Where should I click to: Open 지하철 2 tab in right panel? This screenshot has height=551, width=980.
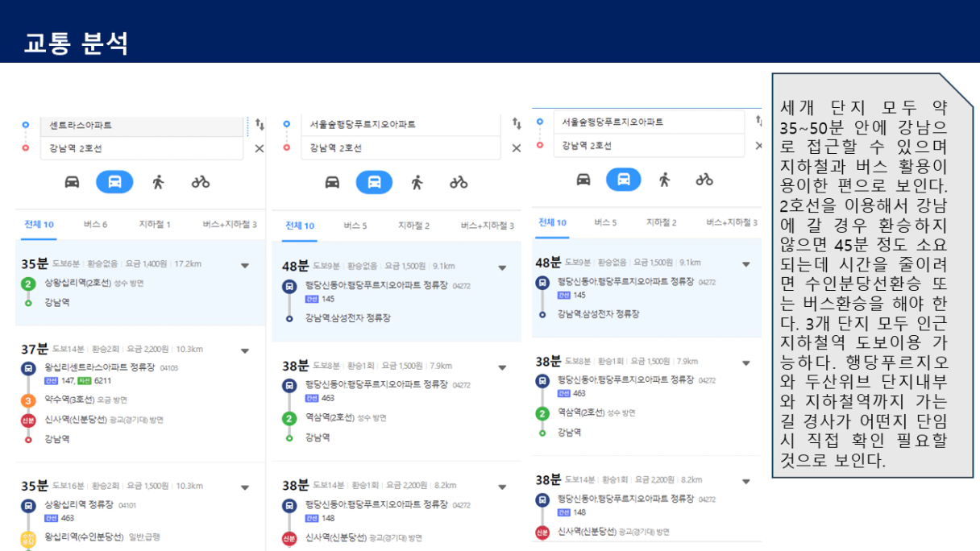click(661, 223)
